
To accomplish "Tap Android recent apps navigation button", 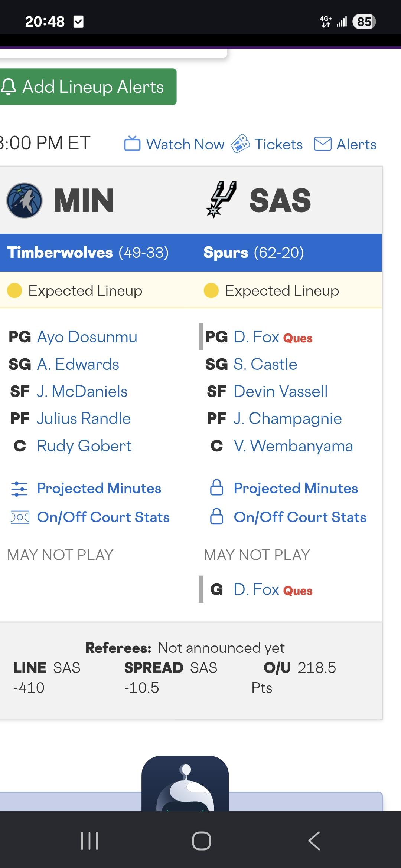I will (x=89, y=841).
